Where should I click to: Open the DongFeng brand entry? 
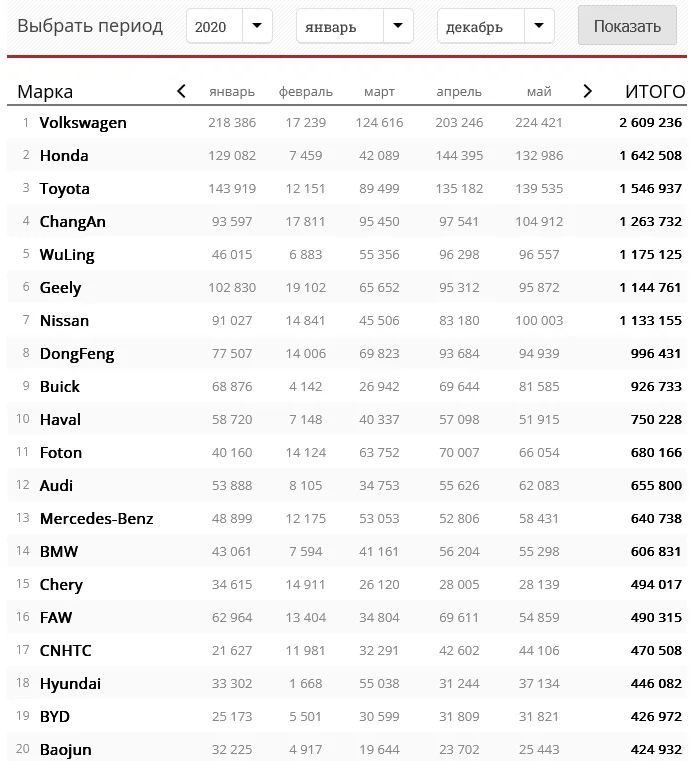click(77, 354)
